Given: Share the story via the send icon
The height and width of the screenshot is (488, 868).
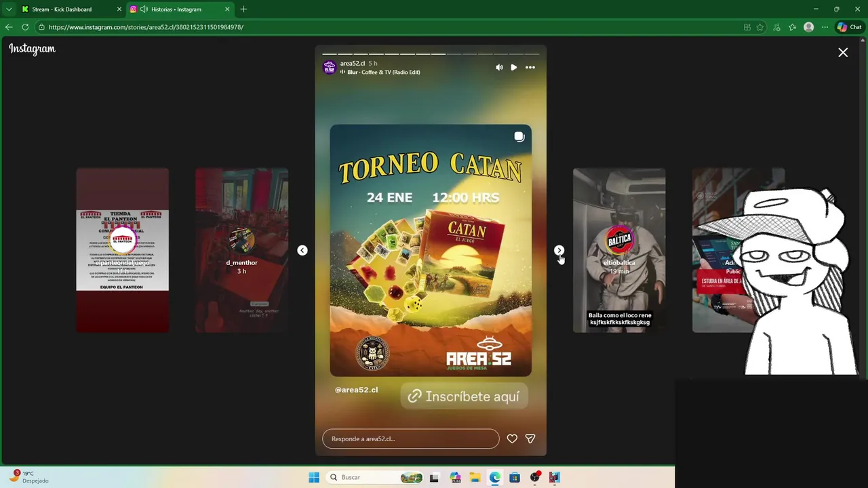Looking at the screenshot, I should tap(530, 439).
